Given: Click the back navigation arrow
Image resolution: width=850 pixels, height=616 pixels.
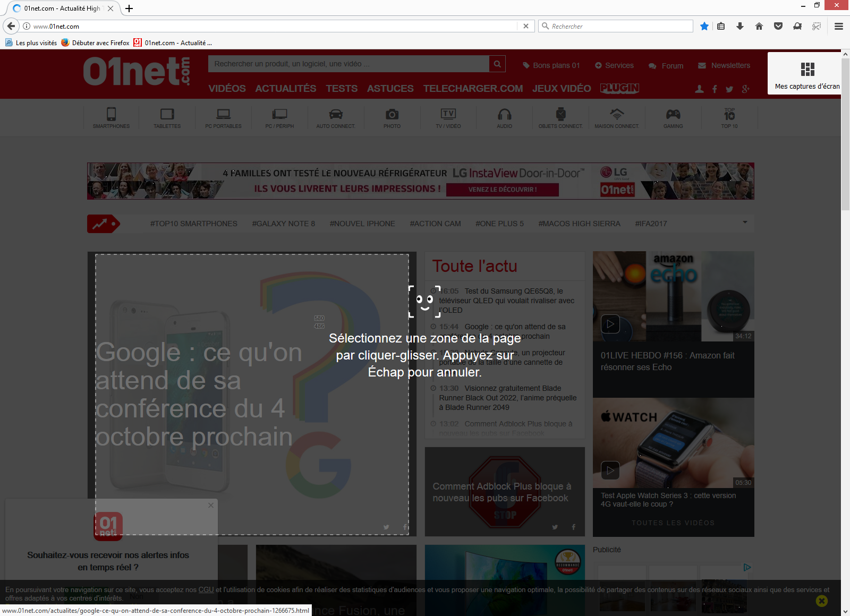Looking at the screenshot, I should coord(11,26).
